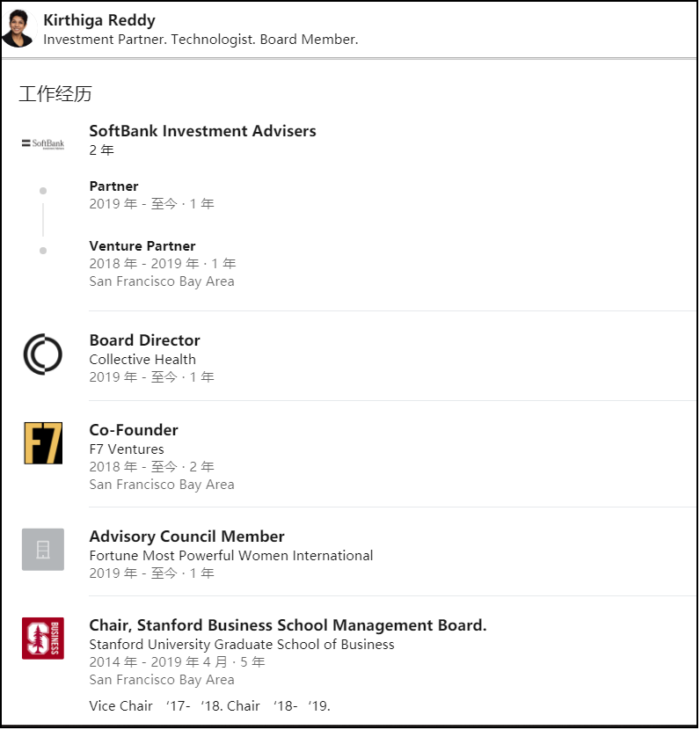Open the Kirthiga Reddy name link
The image size is (700, 730).
98,20
